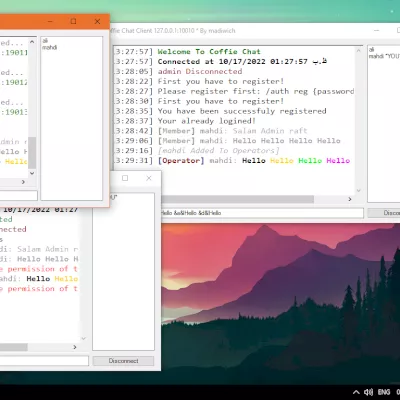Click the '[Member] mahdi: Hello Hello Hello Hello' line
The height and width of the screenshot is (400, 400).
pyautogui.click(x=249, y=141)
